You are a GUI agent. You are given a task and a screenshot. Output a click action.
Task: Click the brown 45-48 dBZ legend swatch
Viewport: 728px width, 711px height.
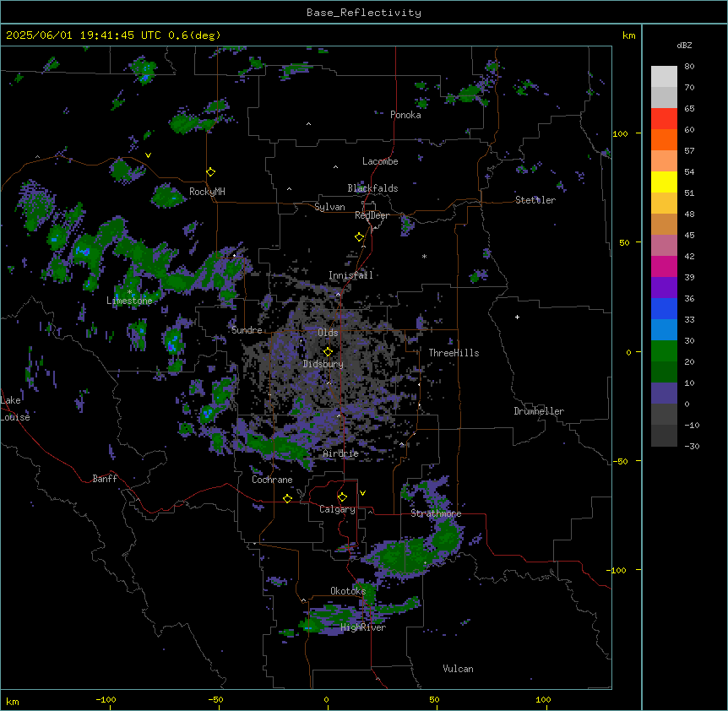tap(664, 224)
